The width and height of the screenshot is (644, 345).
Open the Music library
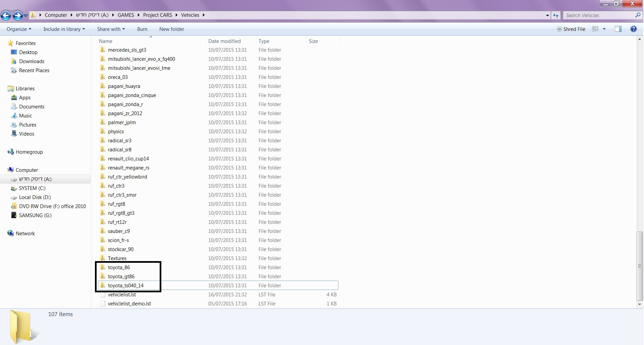pyautogui.click(x=25, y=115)
